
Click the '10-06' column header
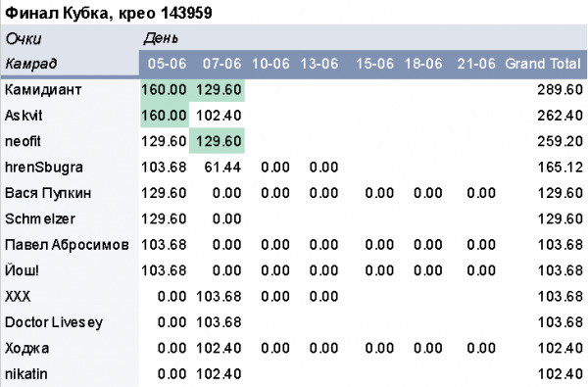270,64
